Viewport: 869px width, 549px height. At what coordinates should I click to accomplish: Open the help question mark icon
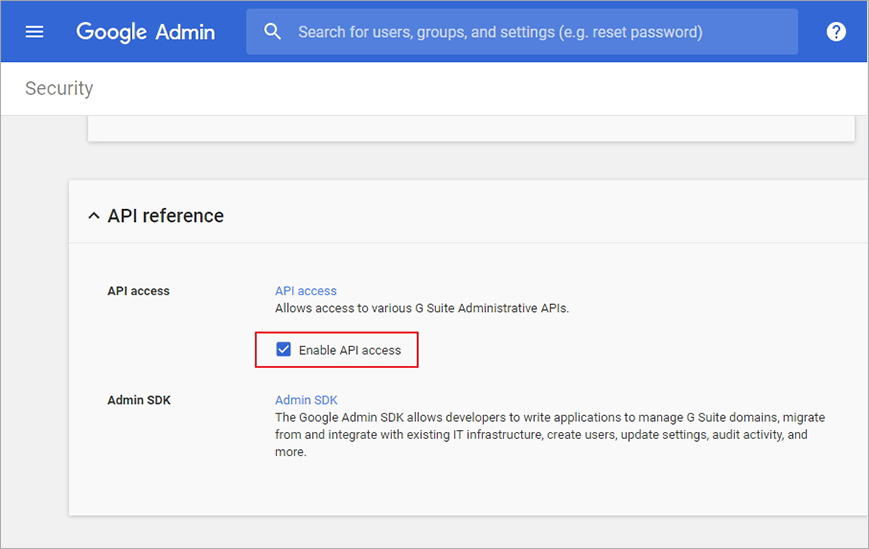click(x=836, y=32)
